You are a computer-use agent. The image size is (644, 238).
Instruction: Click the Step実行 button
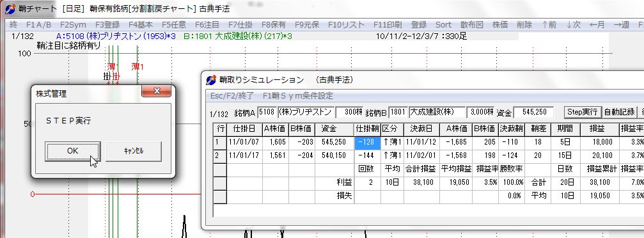[x=583, y=112]
